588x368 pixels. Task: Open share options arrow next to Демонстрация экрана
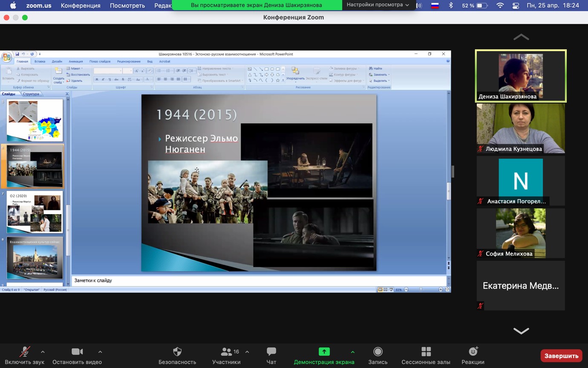[352, 352]
